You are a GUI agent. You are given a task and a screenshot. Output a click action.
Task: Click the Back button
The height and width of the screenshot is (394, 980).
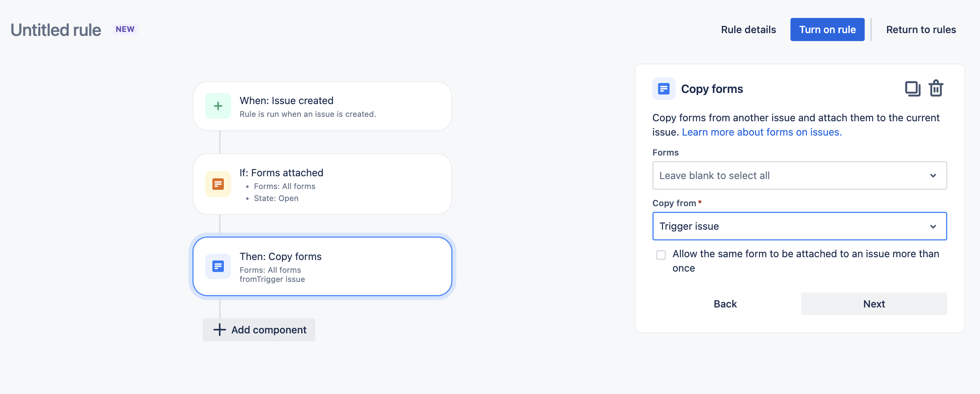(x=725, y=304)
